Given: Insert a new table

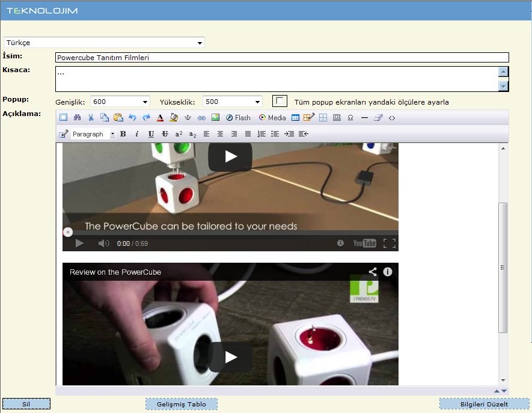Looking at the screenshot, I should 296,118.
